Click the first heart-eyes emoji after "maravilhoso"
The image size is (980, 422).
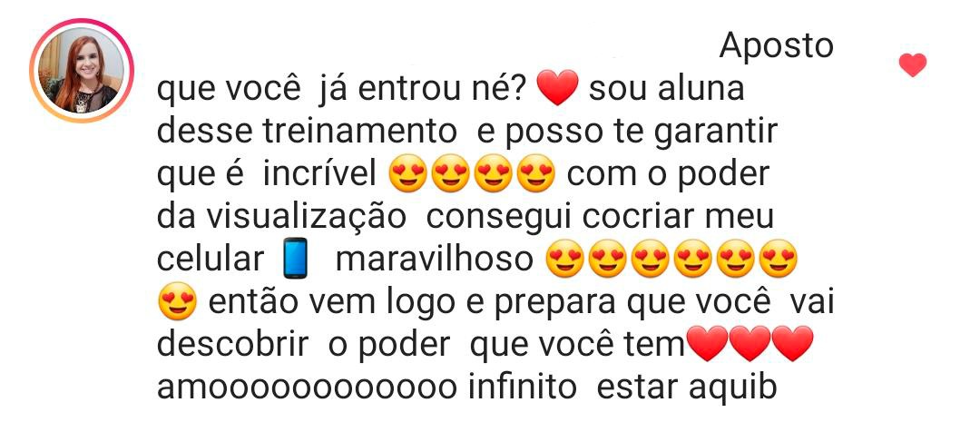565,259
